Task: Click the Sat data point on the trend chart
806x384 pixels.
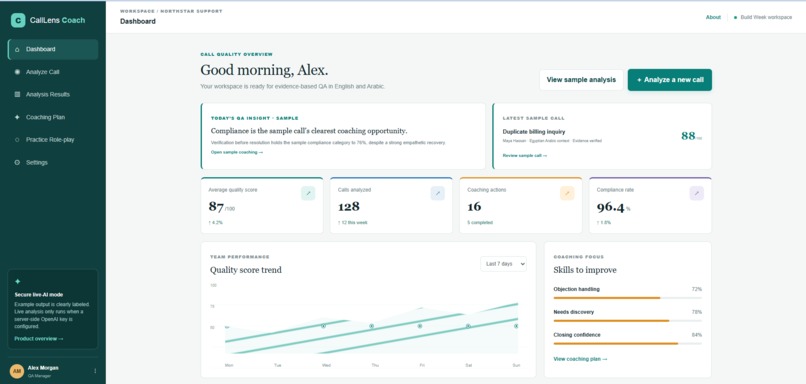Action: coord(468,326)
